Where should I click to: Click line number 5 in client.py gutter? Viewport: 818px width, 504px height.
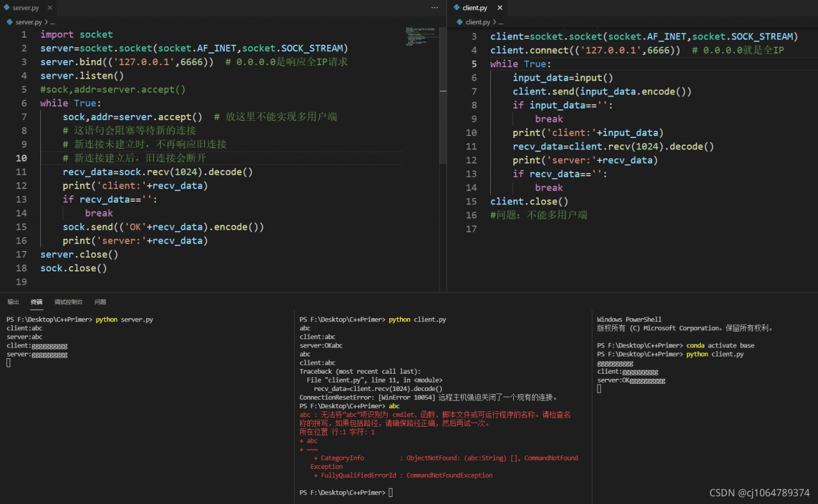pyautogui.click(x=474, y=64)
